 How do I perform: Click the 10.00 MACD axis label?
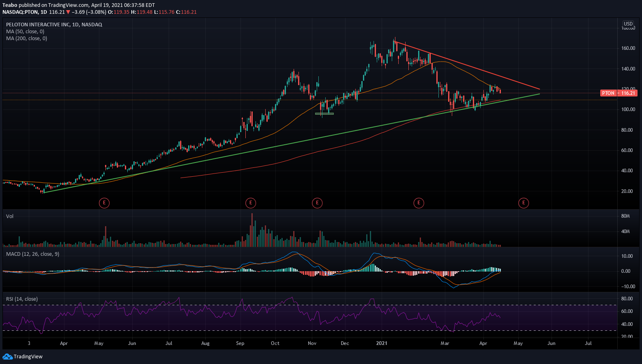(627, 256)
